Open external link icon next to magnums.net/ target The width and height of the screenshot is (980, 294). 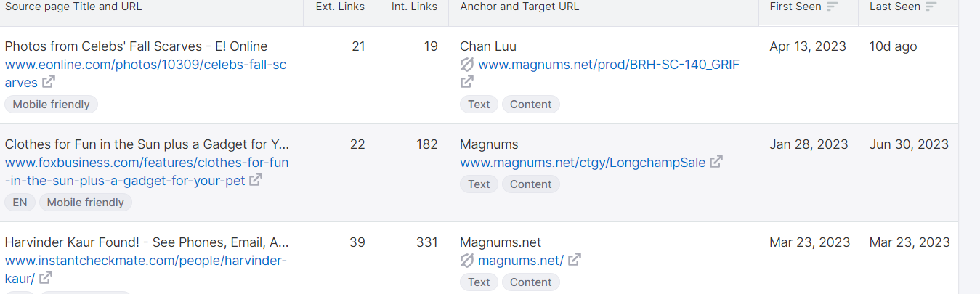click(575, 259)
